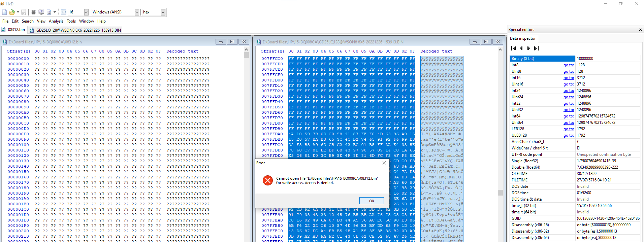Image resolution: width=644 pixels, height=242 pixels.
Task: Maximize the GD25LQ128 BIN child window
Action: pos(486,42)
